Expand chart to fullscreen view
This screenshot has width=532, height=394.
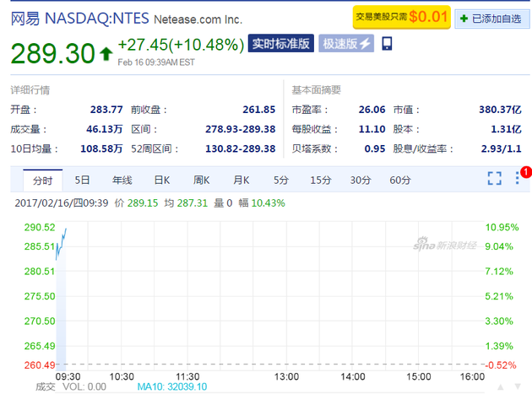494,178
